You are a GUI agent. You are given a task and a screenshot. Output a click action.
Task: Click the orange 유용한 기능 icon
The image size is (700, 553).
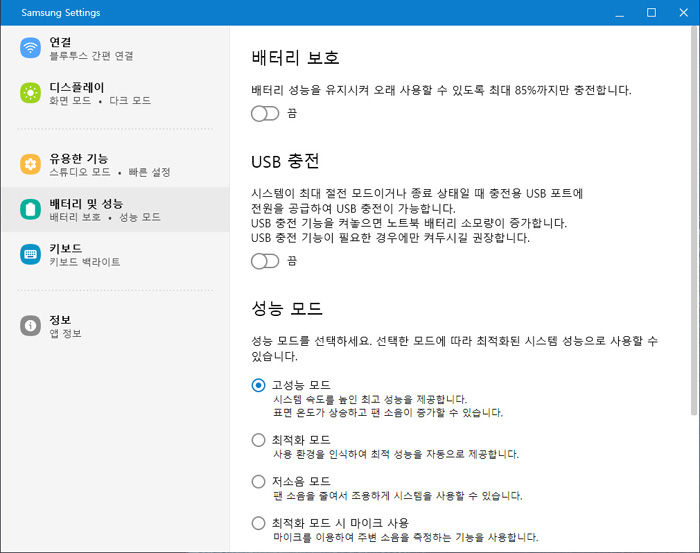click(x=30, y=164)
